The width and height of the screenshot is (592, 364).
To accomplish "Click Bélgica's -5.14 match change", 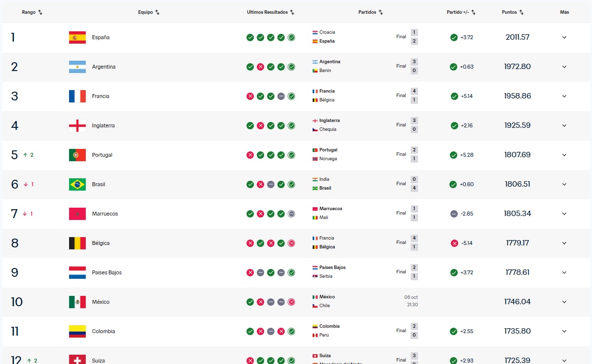I will click(466, 243).
